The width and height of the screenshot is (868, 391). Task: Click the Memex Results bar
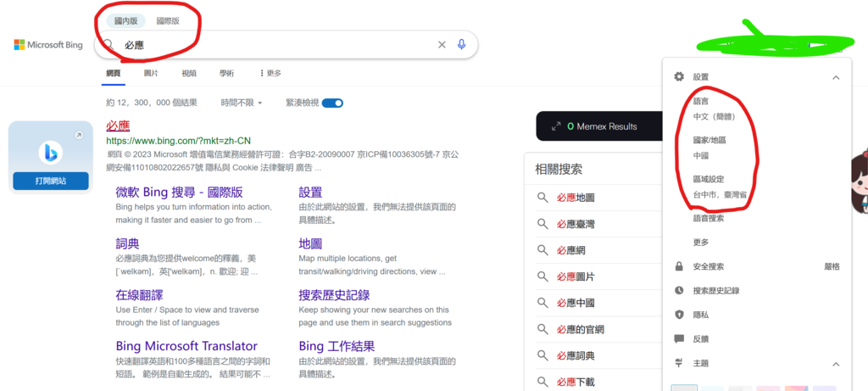599,126
